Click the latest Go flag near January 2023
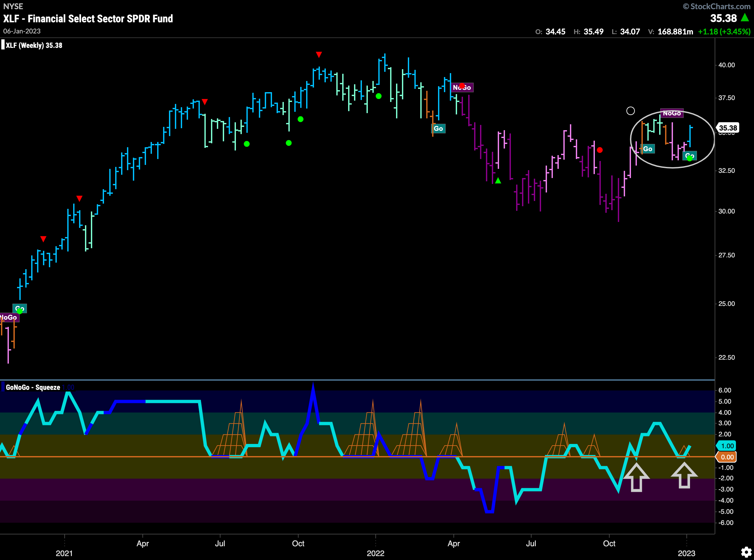 click(x=689, y=156)
